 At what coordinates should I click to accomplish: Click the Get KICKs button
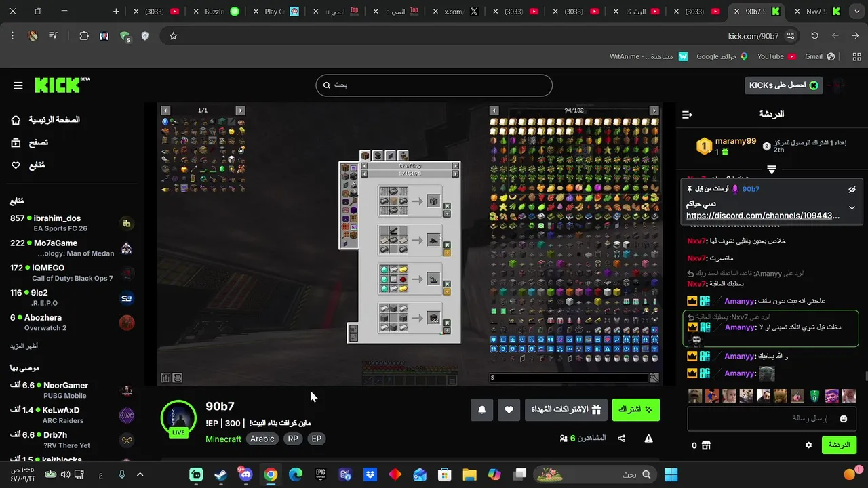(784, 85)
